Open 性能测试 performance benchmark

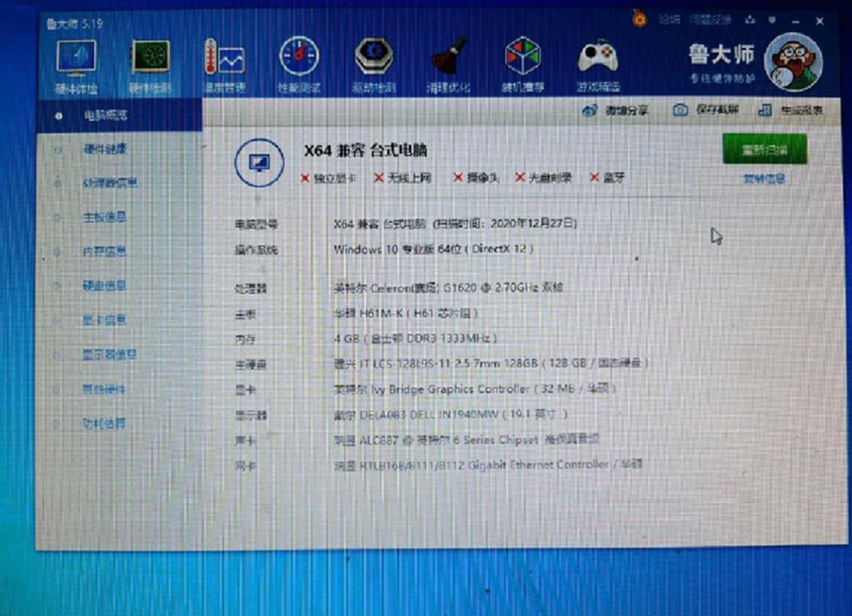299,65
